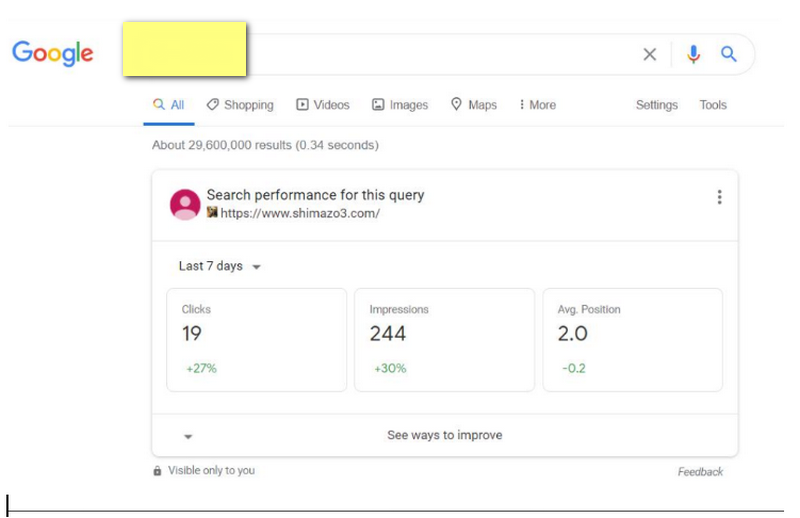Submit search with magnifying glass icon
800x518 pixels.
coord(729,54)
